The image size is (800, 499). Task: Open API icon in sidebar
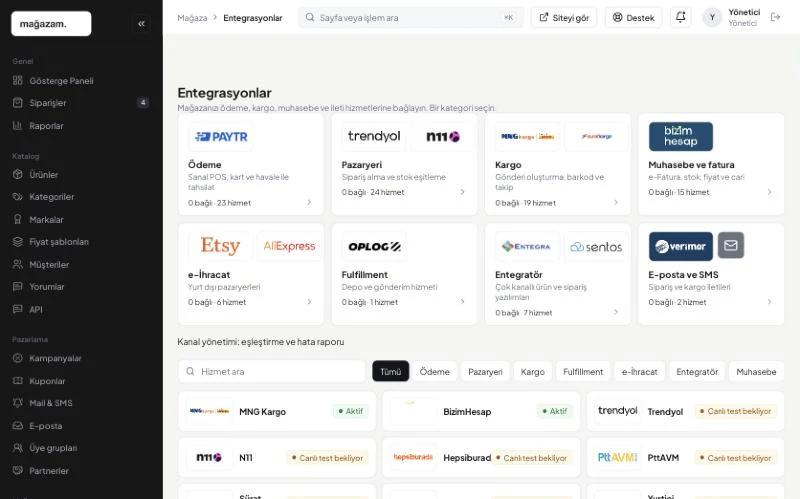point(18,309)
